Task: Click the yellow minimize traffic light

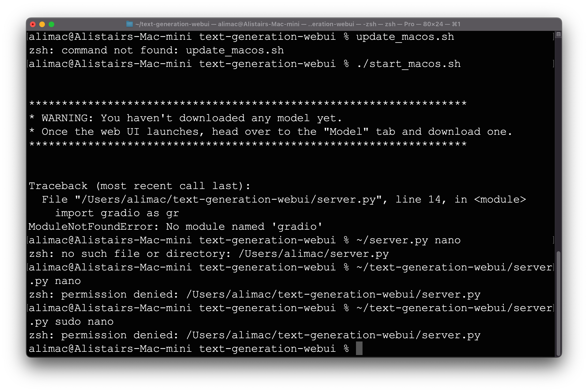Action: [x=42, y=24]
